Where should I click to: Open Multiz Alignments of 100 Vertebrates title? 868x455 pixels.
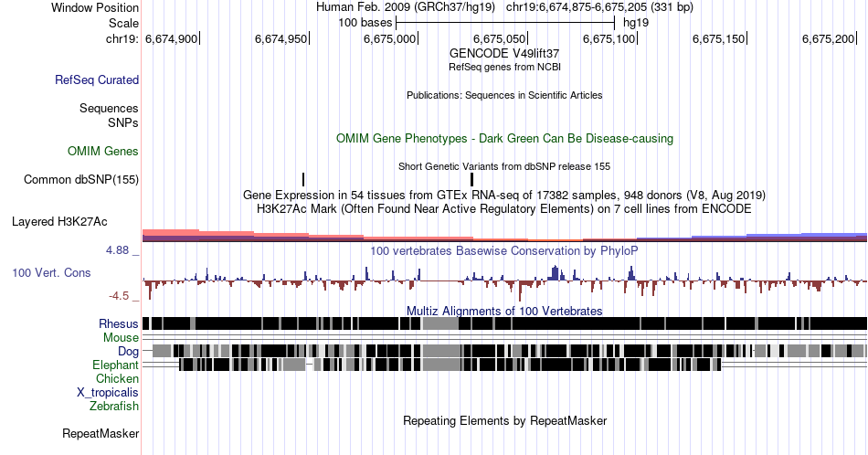(x=504, y=311)
